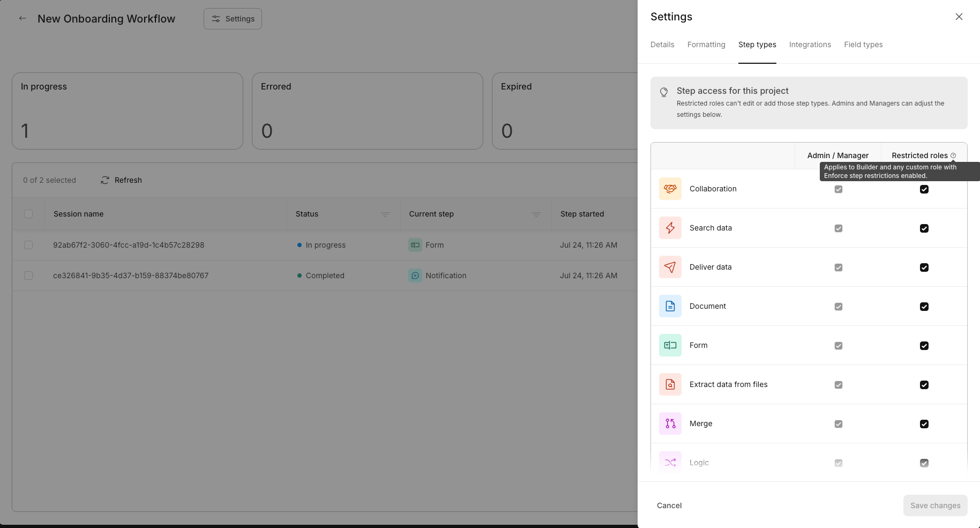Click the help icon beside Restricted roles
Screen dimensions: 980x528
[x=953, y=155]
